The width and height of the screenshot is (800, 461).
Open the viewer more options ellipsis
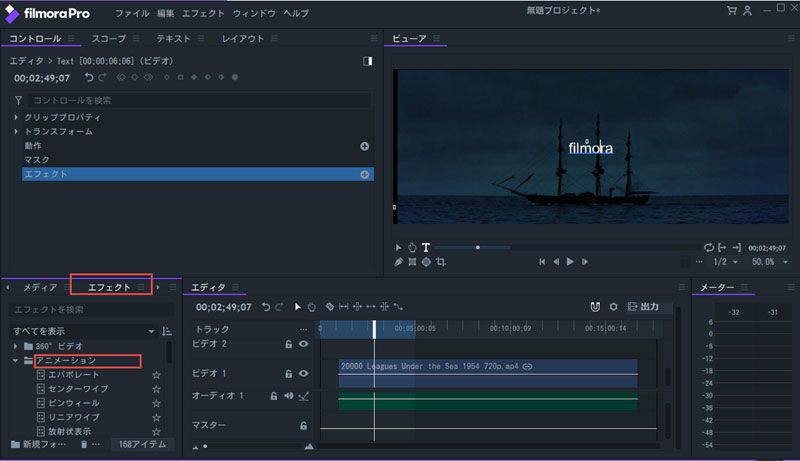(699, 262)
